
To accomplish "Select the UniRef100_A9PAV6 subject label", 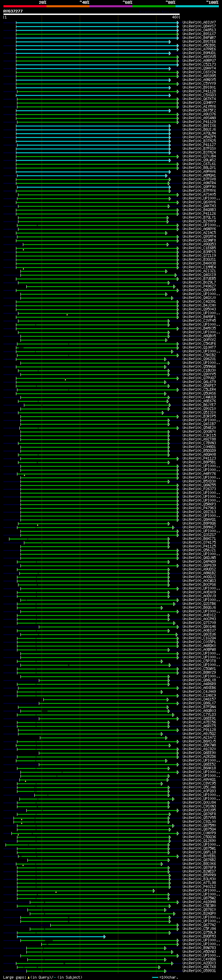I will point(199,172).
